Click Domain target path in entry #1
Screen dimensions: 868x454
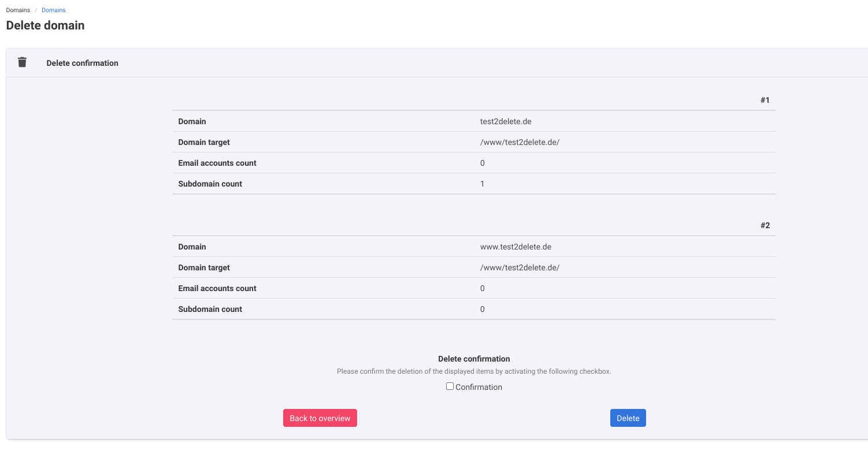pos(520,142)
